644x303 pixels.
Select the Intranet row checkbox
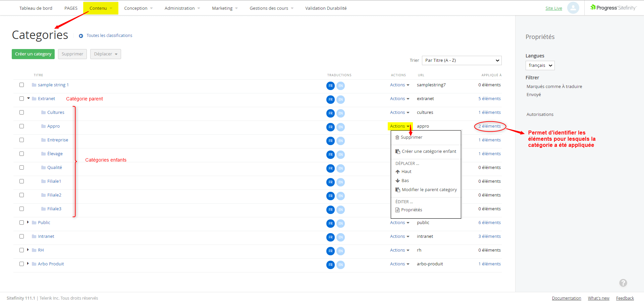tap(22, 236)
